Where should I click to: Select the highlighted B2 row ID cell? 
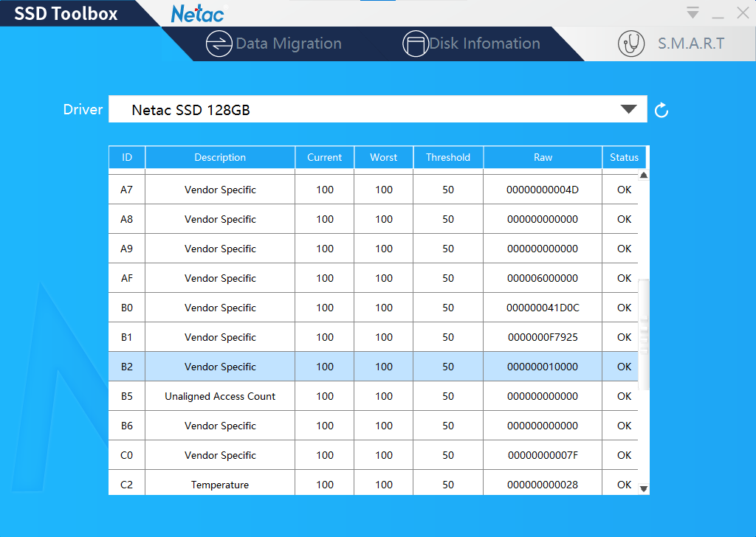pos(127,367)
